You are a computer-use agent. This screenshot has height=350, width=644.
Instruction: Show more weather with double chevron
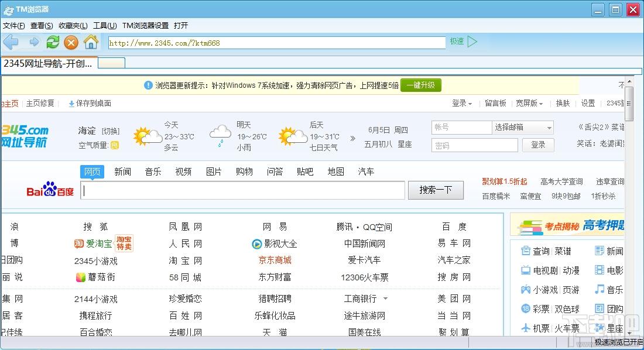point(352,139)
